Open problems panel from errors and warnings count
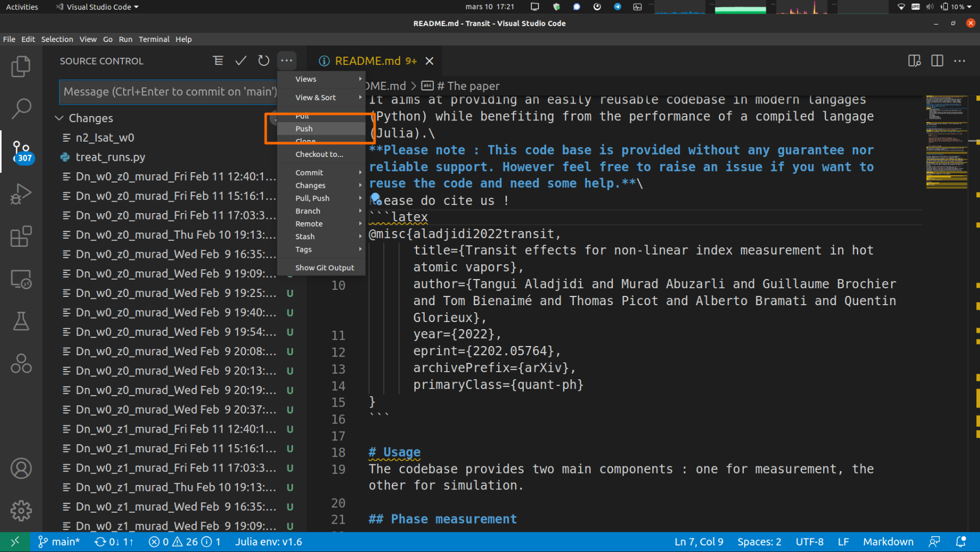Screen dimensions: 980x552 pos(185,542)
